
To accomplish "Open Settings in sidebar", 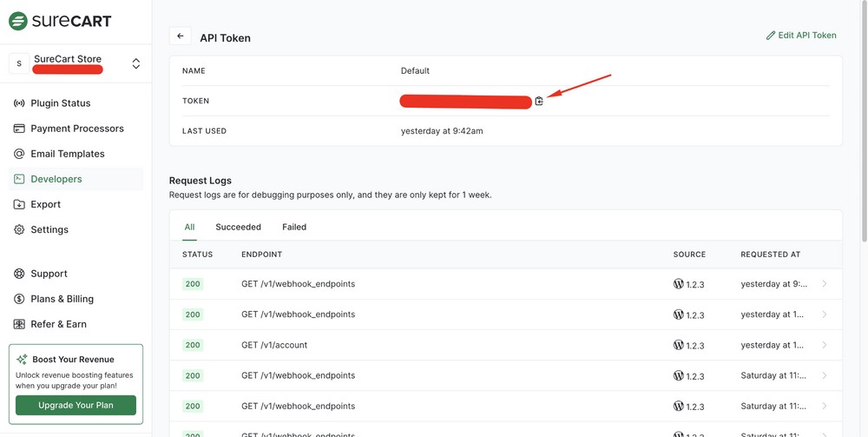I will pos(49,230).
